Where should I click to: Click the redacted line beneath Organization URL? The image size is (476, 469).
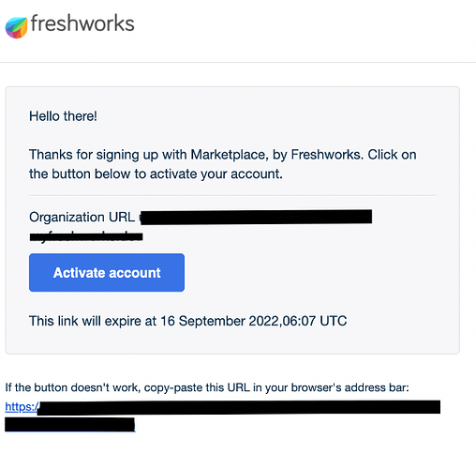pos(86,236)
